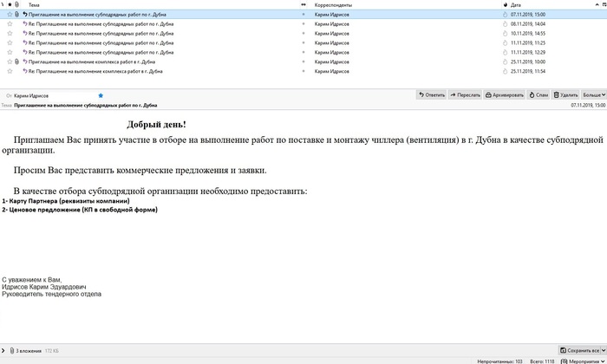Select 'Приглашение на выполнение комплекса работ' message

tap(303, 62)
